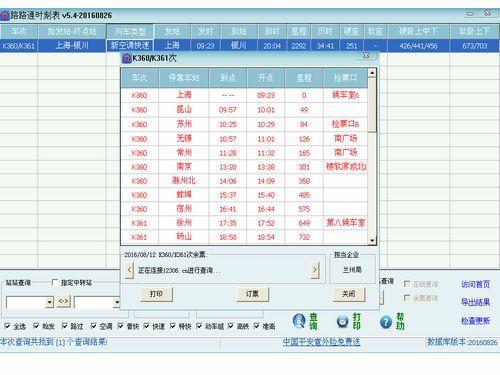This screenshot has height=375, width=500.
Task: Close the K360/K361次 dialog with X
Action: click(366, 55)
